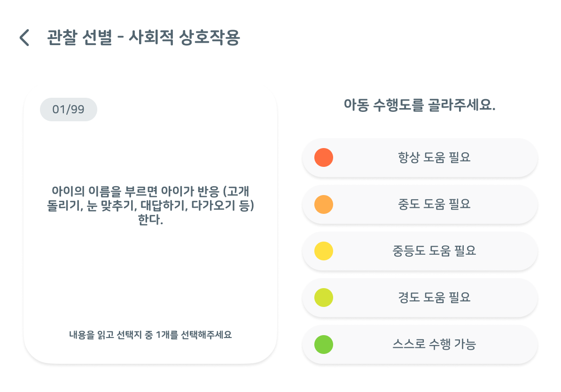
Task: Click the 01/99 progress badge
Action: pos(68,109)
